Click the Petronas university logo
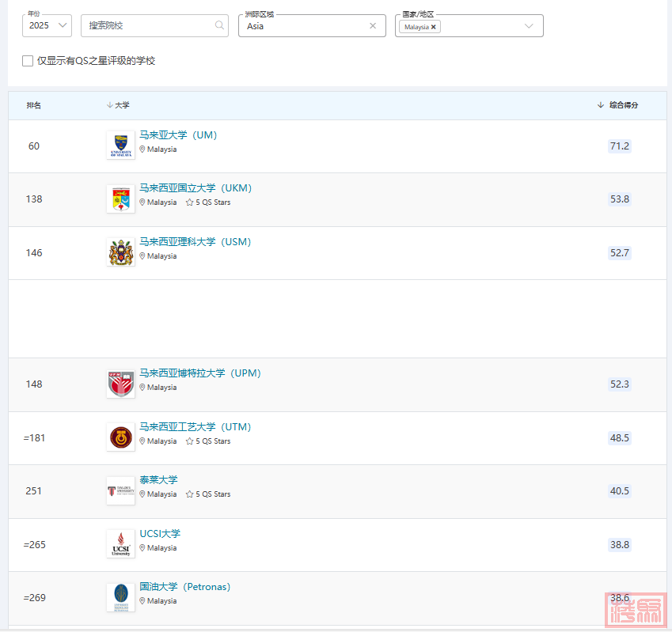 click(x=121, y=598)
